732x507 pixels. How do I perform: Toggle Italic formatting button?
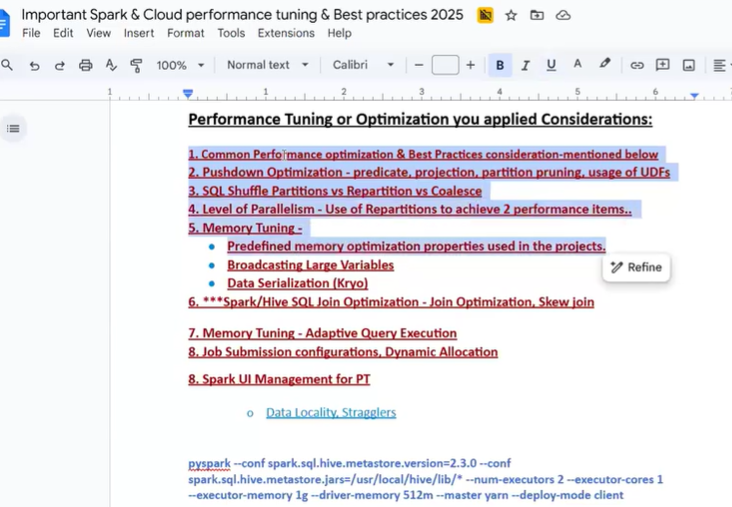525,65
